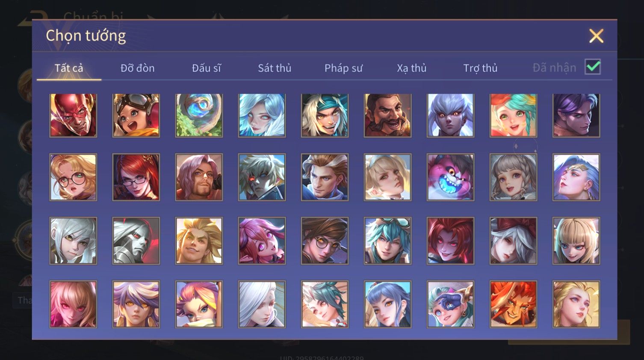Screen dimensions: 644x360
Task: Open the Đấu sĩ tab
Action: 206,68
